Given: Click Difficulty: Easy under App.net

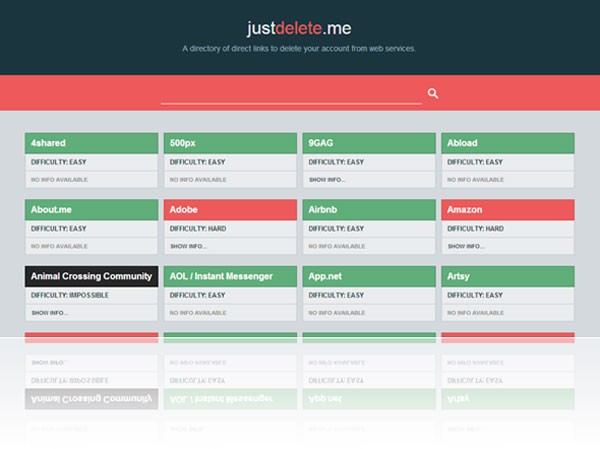Looking at the screenshot, I should (x=336, y=295).
